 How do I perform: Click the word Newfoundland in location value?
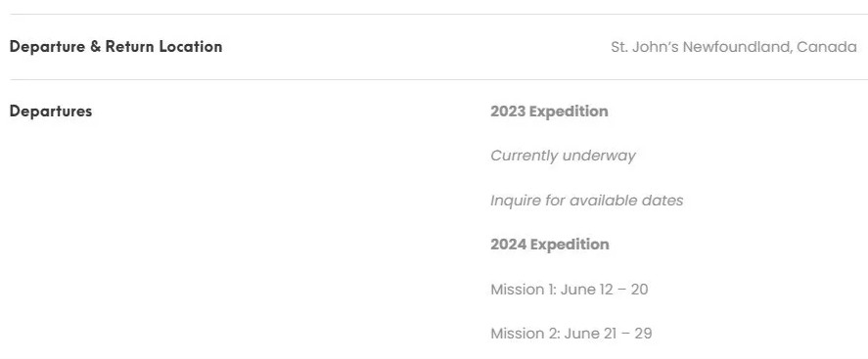[x=738, y=47]
